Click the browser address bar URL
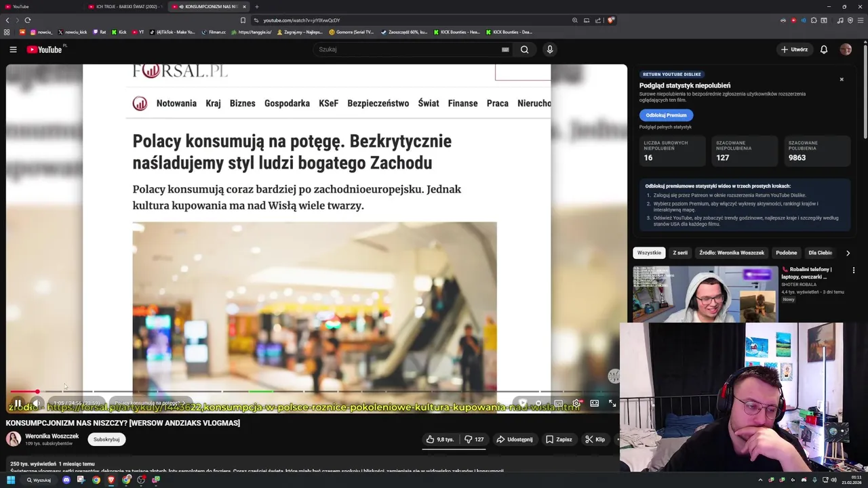 [302, 20]
